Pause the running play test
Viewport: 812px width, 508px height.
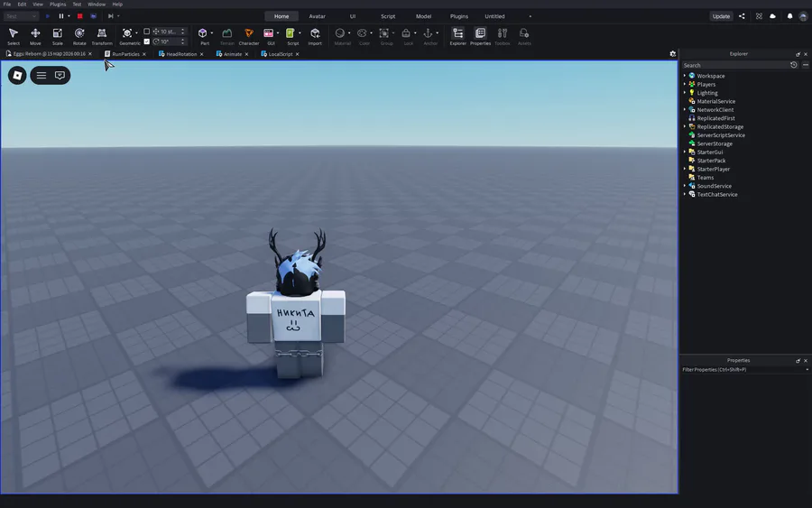(x=61, y=16)
